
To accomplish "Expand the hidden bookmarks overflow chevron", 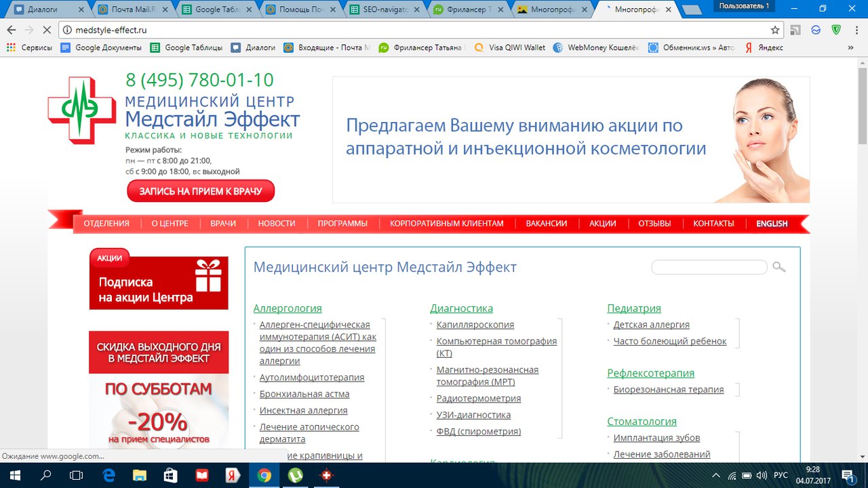I will point(850,47).
